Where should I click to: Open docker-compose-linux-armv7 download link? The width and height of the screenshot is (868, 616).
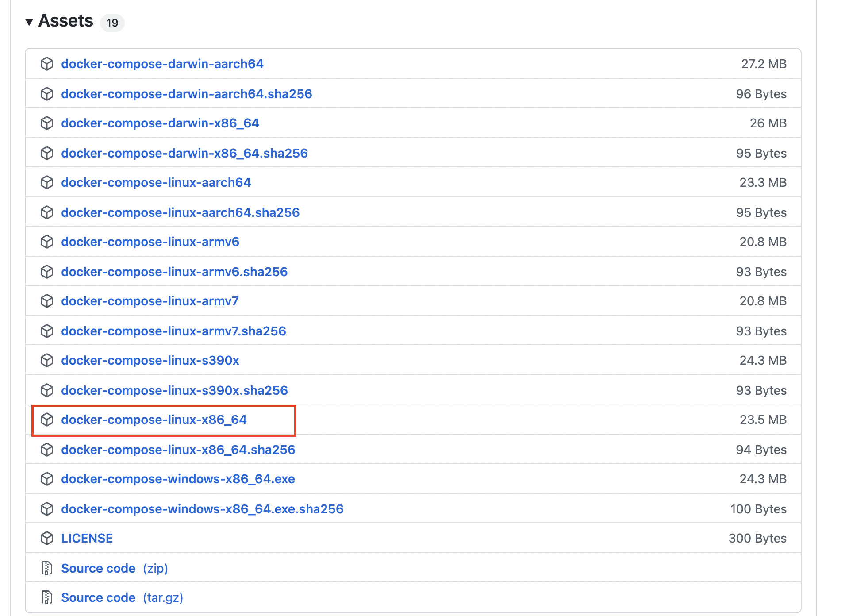pos(150,301)
